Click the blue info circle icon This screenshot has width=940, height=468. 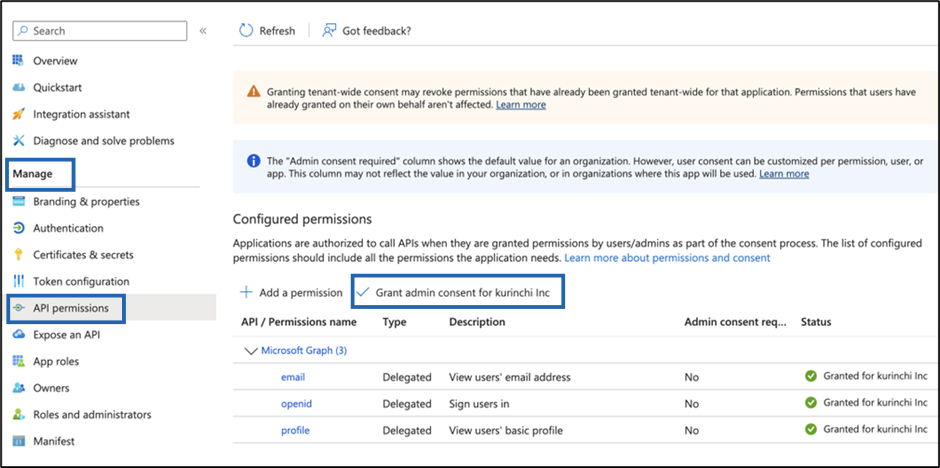254,161
